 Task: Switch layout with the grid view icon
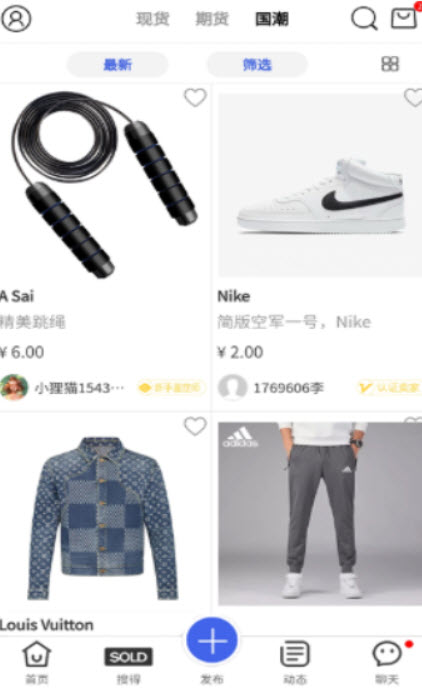[x=390, y=64]
